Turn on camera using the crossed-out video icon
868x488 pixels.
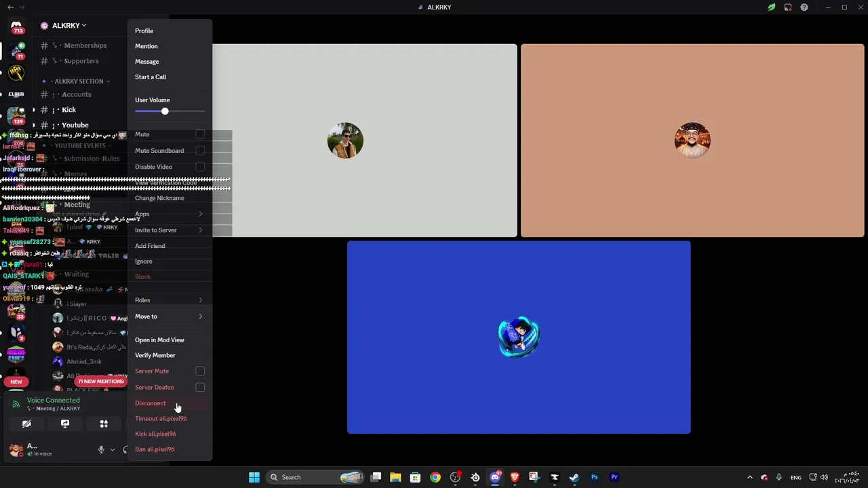[26, 424]
